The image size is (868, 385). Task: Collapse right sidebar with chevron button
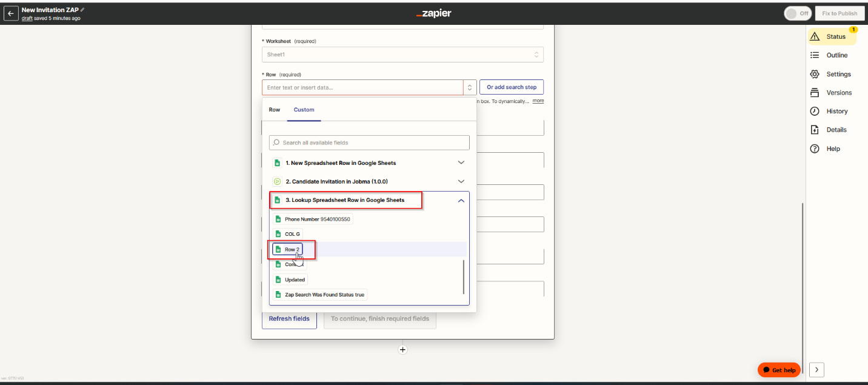tap(816, 369)
